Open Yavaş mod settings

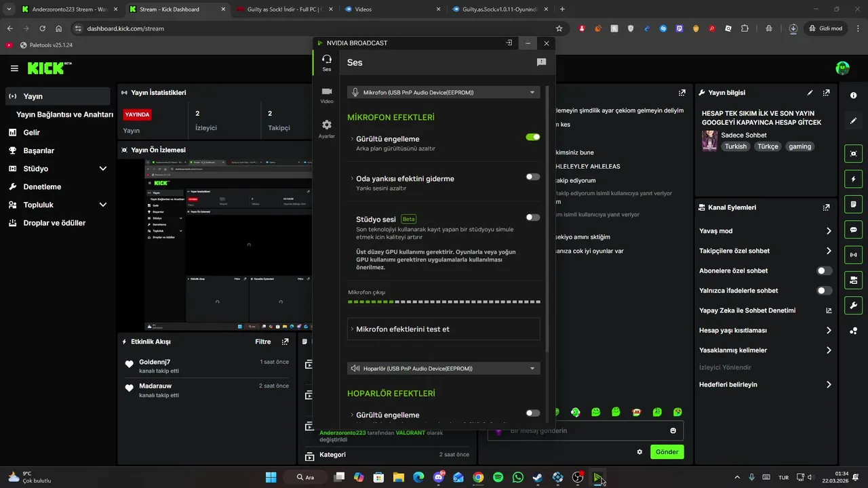(x=766, y=231)
